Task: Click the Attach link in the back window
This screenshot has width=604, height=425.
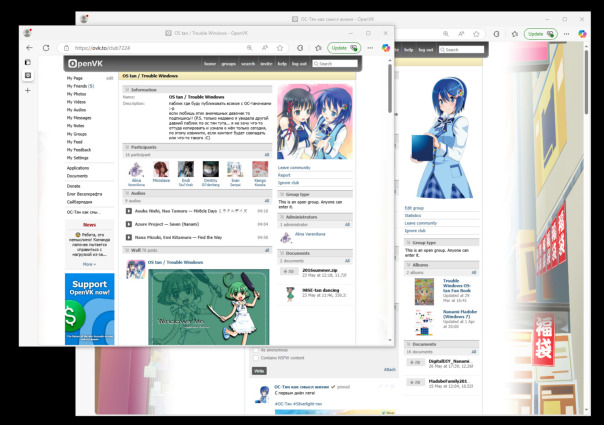Action: [x=390, y=370]
